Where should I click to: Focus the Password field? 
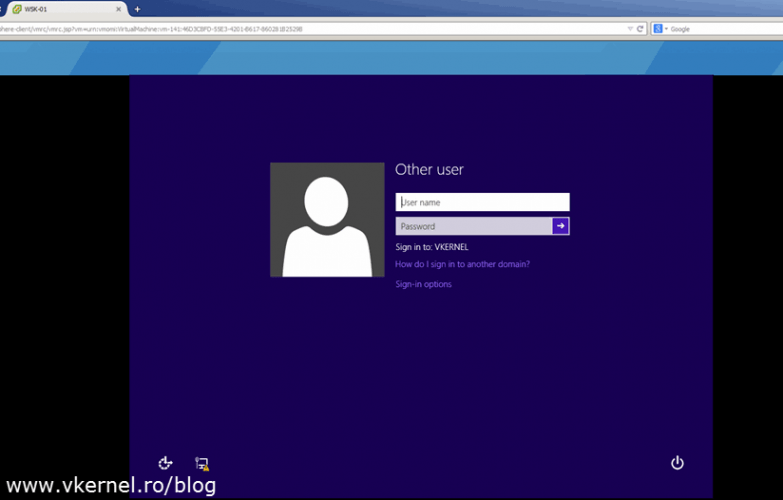pyautogui.click(x=474, y=226)
